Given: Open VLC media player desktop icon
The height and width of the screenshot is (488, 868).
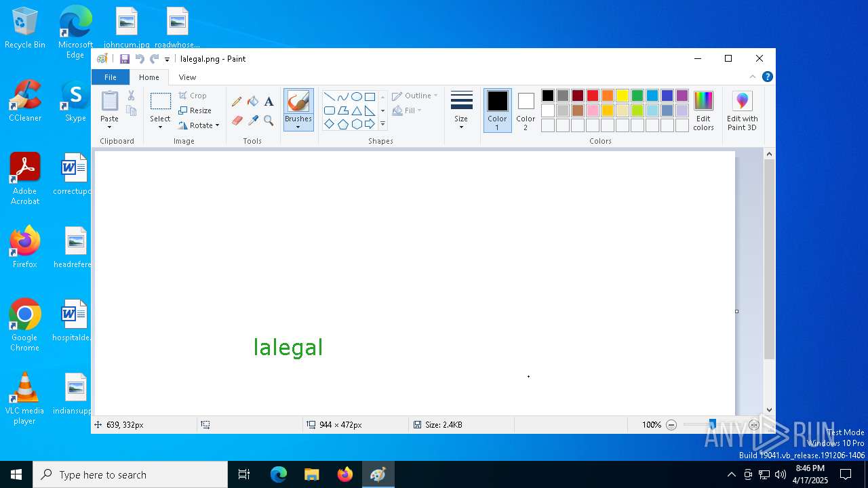Looking at the screenshot, I should pyautogui.click(x=25, y=399).
